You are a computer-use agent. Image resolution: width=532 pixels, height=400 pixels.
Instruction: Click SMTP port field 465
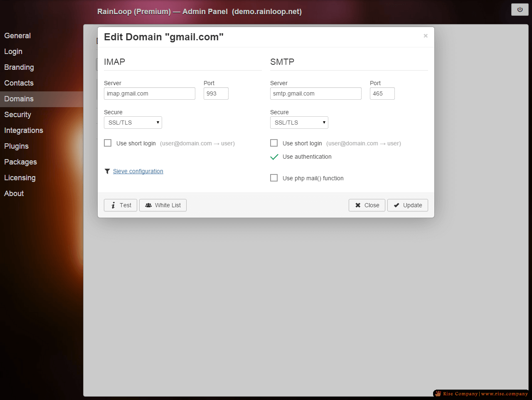pyautogui.click(x=382, y=93)
